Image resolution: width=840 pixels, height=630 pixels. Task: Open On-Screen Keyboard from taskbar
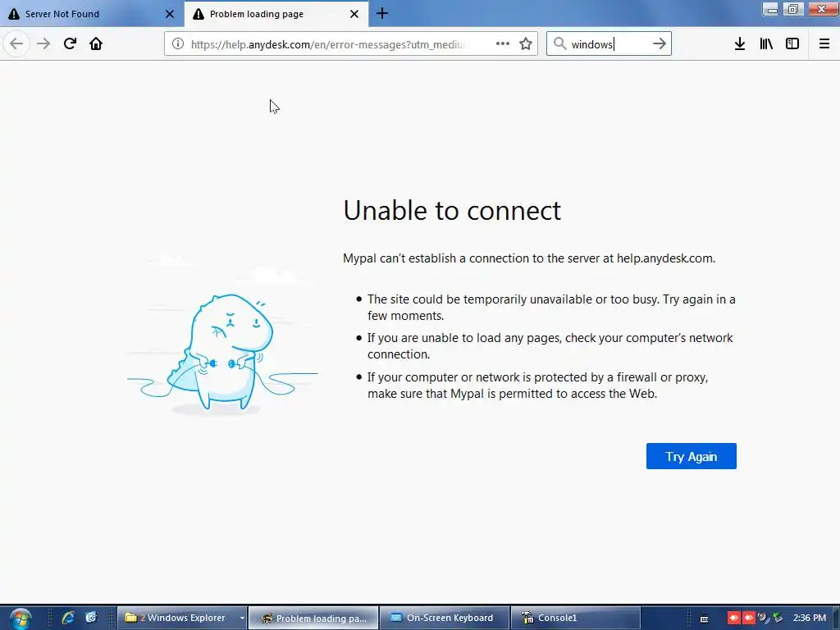tap(444, 618)
